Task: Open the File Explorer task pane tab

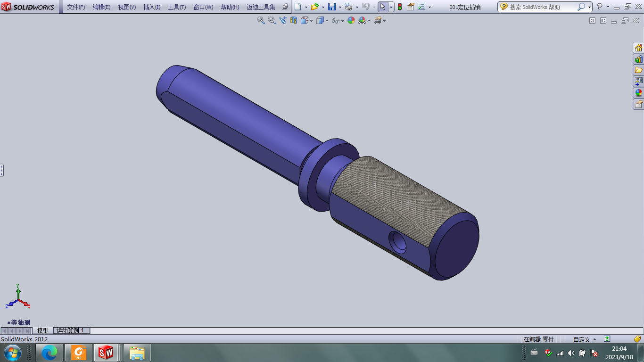Action: point(638,70)
